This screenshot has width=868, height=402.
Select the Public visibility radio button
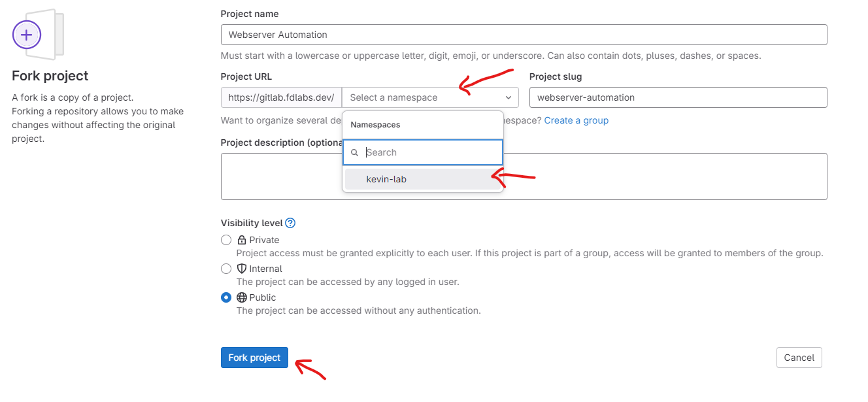coord(226,297)
